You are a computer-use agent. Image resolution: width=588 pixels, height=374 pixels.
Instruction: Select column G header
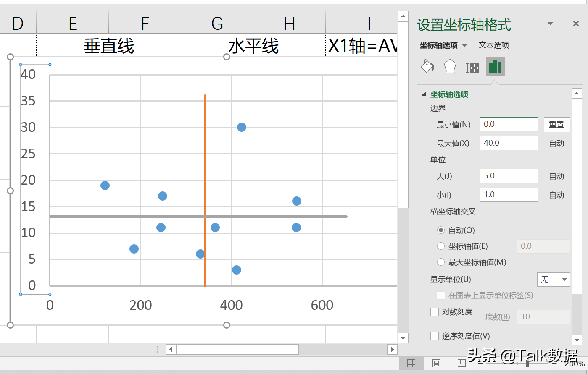[x=217, y=23]
